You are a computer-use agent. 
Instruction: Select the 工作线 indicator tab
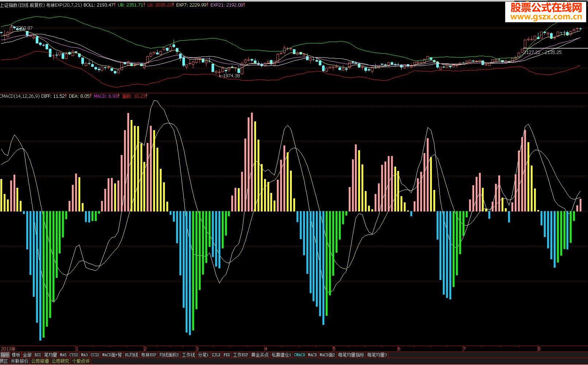pyautogui.click(x=189, y=355)
